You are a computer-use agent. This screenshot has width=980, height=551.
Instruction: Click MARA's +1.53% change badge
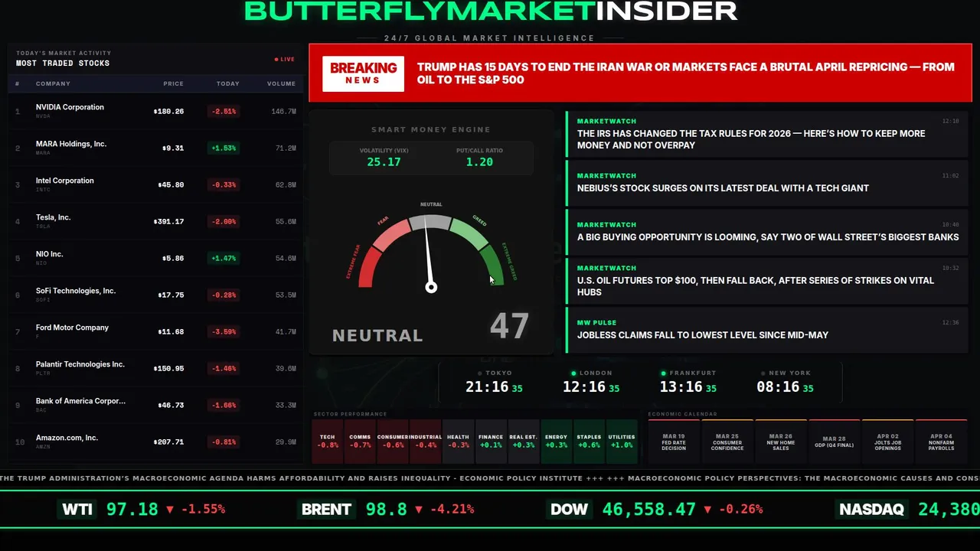click(x=224, y=148)
